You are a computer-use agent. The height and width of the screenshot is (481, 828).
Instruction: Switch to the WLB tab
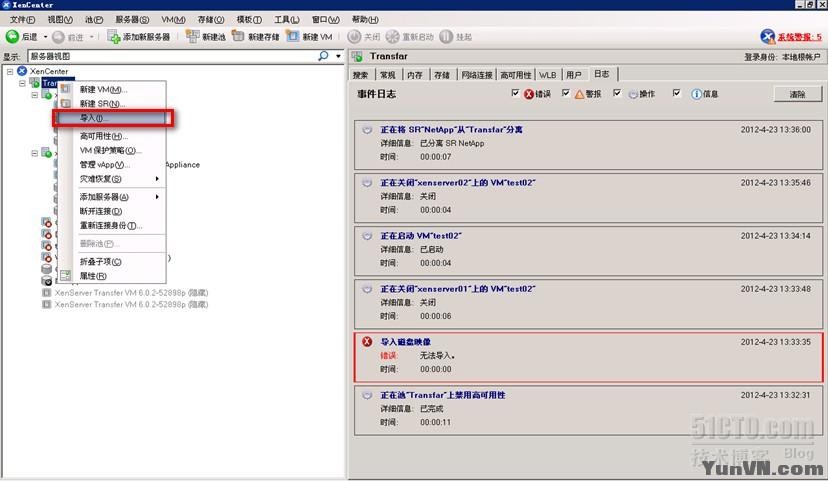pos(548,75)
